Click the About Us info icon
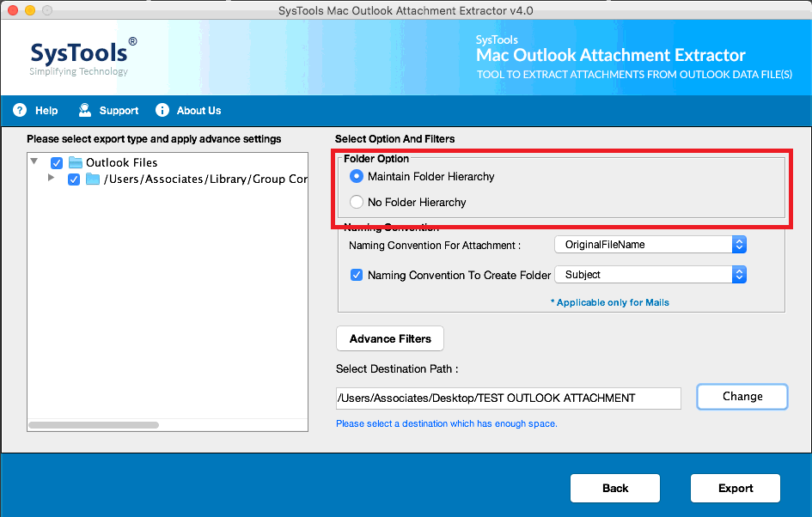 162,110
